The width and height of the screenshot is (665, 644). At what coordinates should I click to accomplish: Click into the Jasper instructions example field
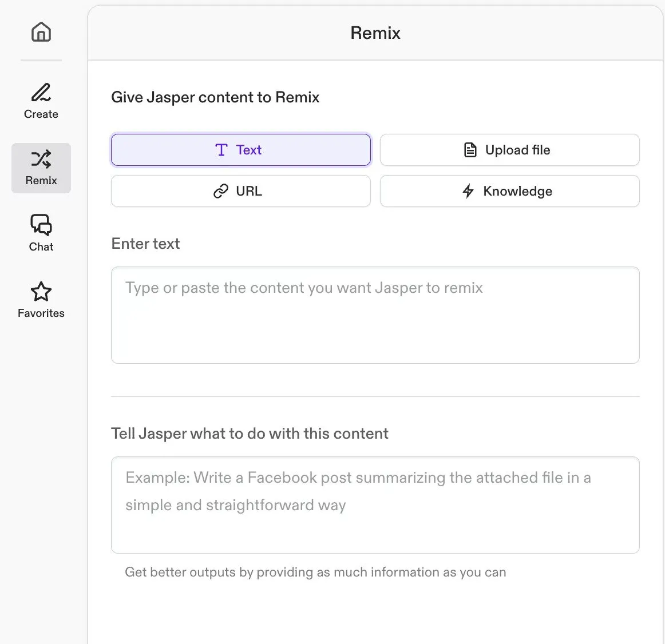375,505
